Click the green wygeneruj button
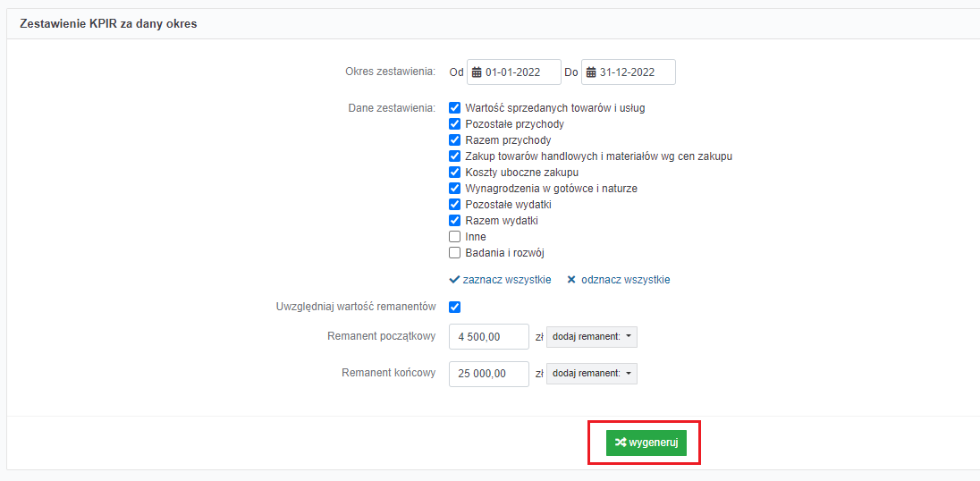Image resolution: width=980 pixels, height=481 pixels. tap(646, 443)
